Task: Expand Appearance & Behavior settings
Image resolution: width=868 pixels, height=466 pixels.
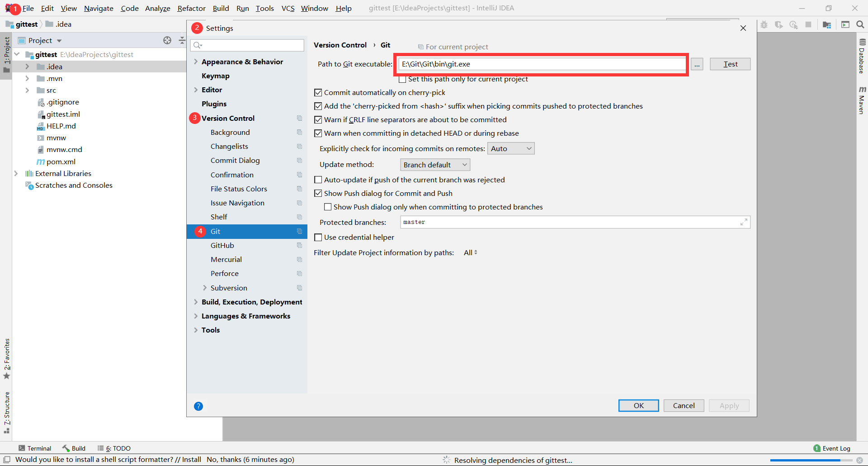Action: (196, 62)
